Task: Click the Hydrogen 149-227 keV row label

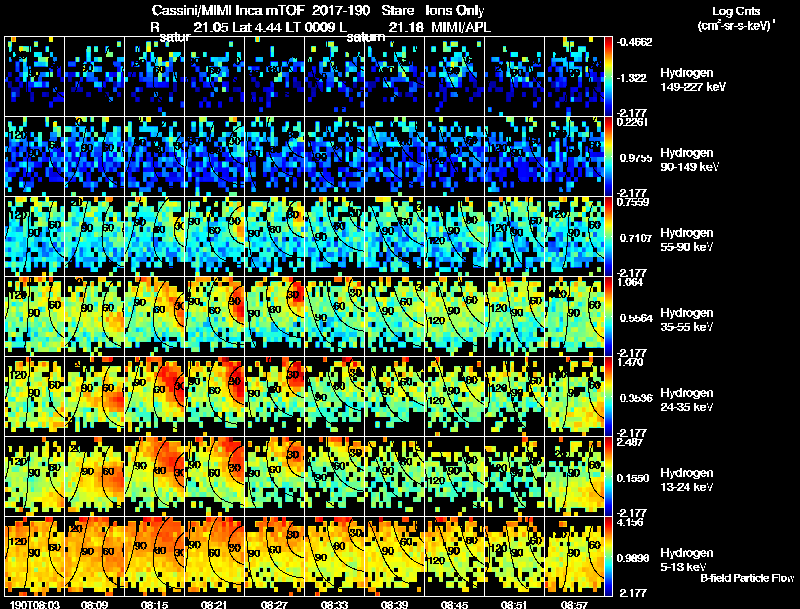Action: click(693, 80)
